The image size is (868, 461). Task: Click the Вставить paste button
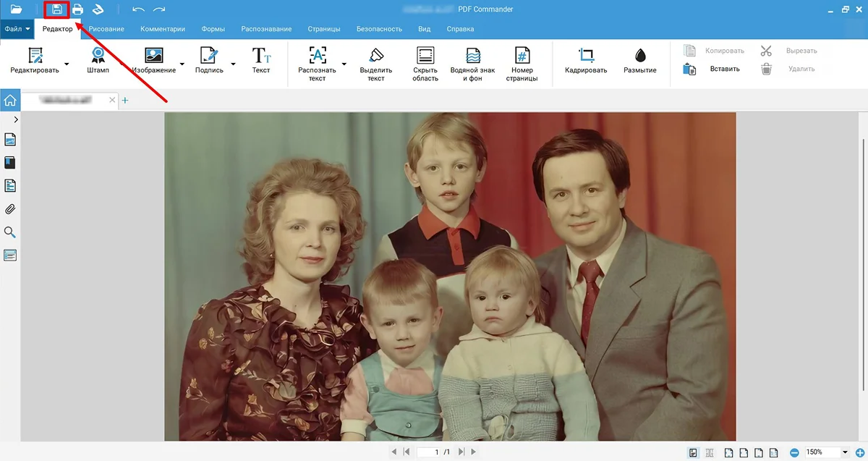click(x=714, y=69)
